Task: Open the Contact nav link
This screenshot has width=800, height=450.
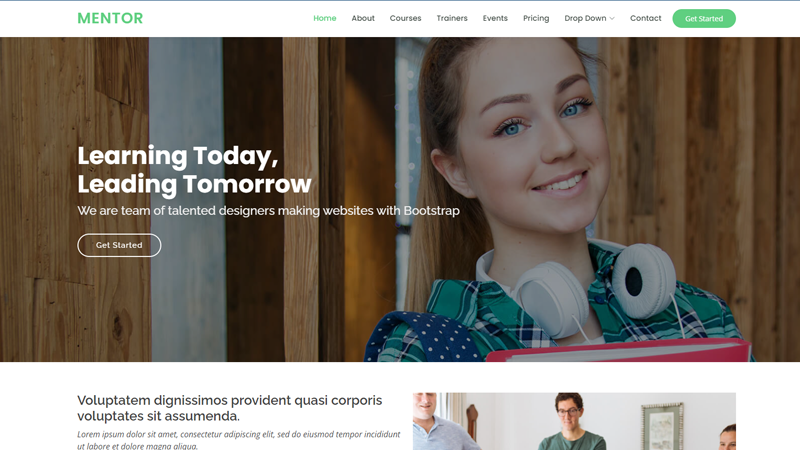Action: [645, 18]
